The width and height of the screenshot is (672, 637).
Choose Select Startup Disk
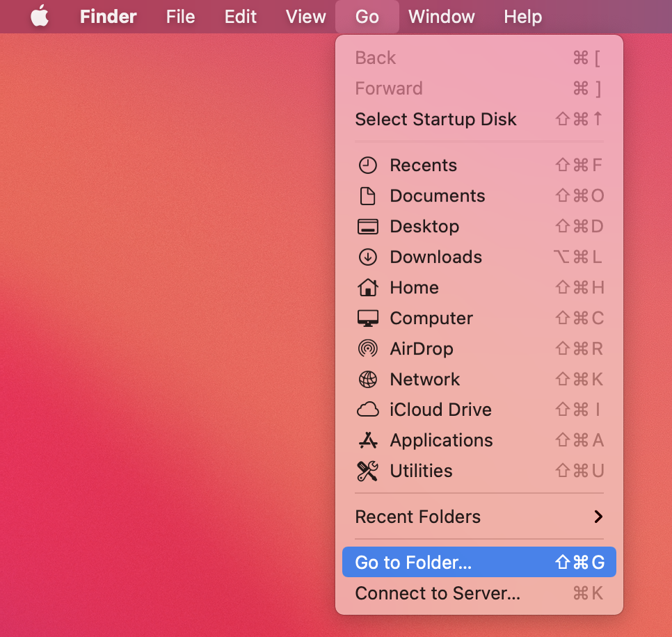(479, 119)
